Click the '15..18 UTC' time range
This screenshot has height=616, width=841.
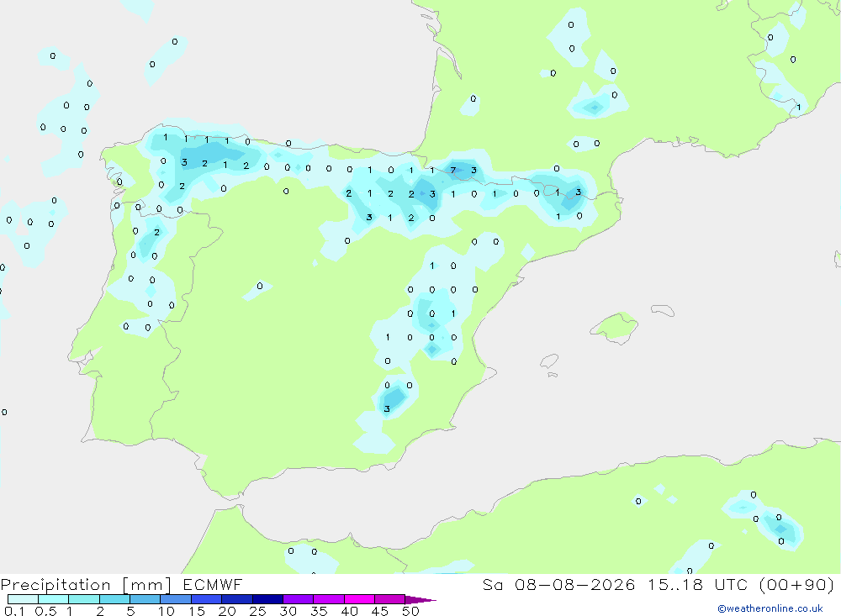696,584
